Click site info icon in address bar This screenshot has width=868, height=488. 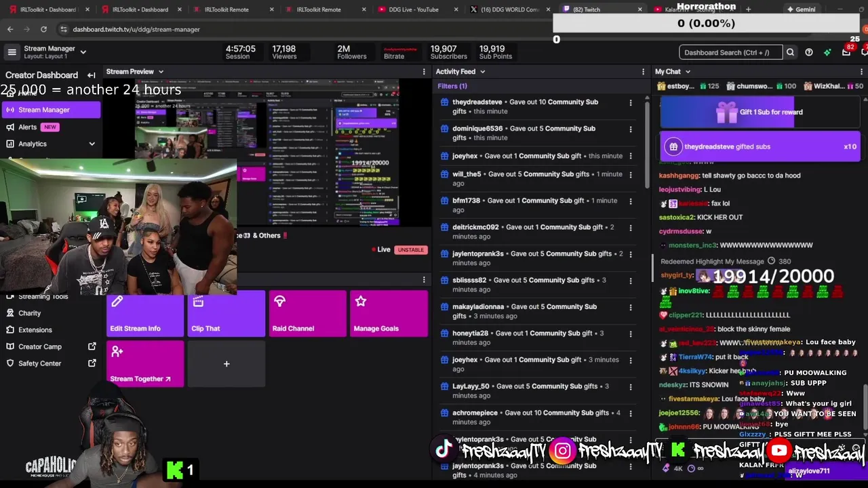click(63, 29)
